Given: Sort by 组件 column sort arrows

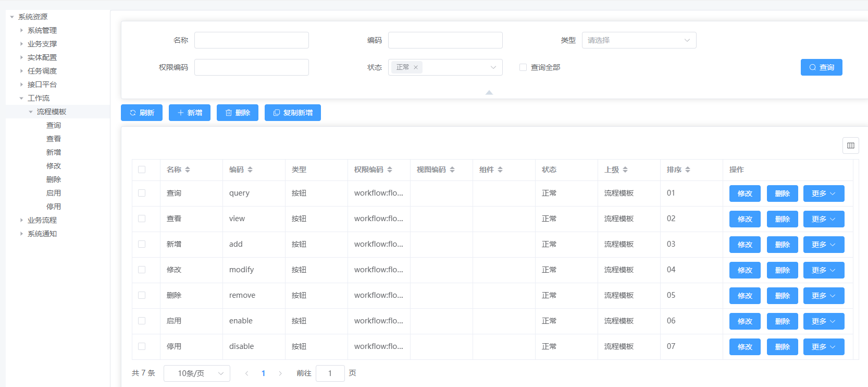Looking at the screenshot, I should [x=500, y=170].
